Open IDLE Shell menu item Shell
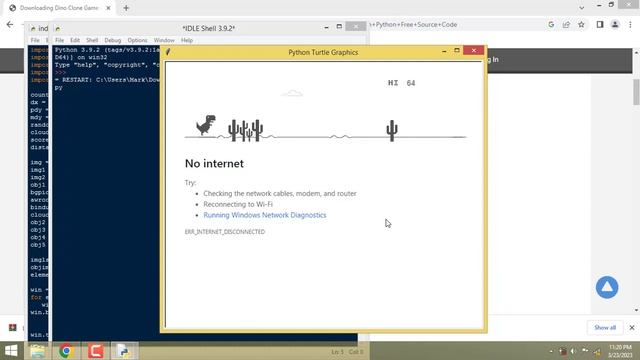Image resolution: width=640 pixels, height=360 pixels. tap(92, 40)
